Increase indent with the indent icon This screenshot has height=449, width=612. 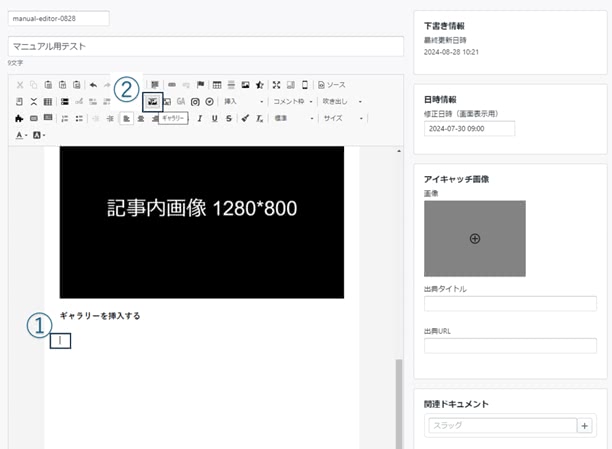(x=110, y=118)
